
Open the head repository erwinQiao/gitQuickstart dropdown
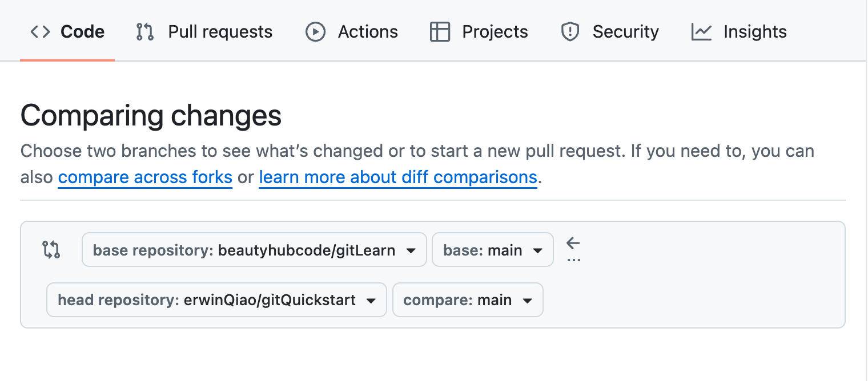click(216, 300)
